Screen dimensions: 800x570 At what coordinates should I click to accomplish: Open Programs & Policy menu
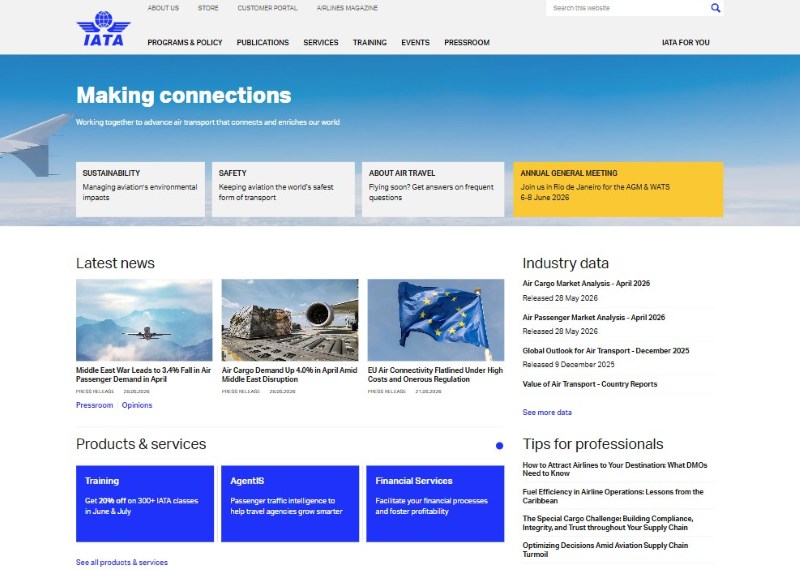pyautogui.click(x=185, y=42)
